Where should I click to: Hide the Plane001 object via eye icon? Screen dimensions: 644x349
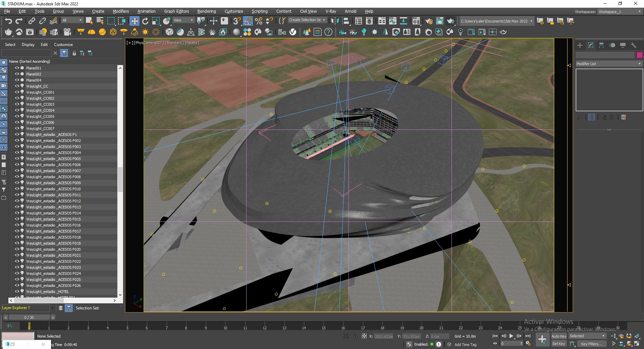(17, 68)
